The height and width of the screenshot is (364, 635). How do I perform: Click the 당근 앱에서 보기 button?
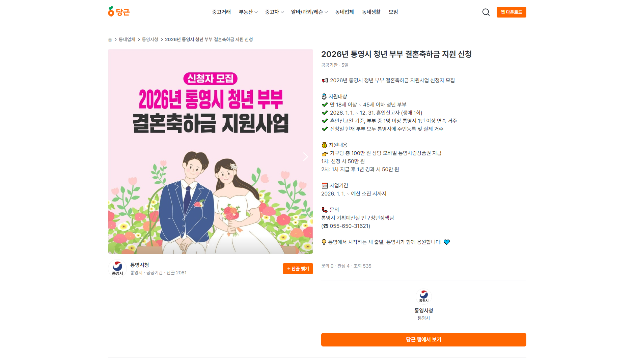click(x=423, y=339)
